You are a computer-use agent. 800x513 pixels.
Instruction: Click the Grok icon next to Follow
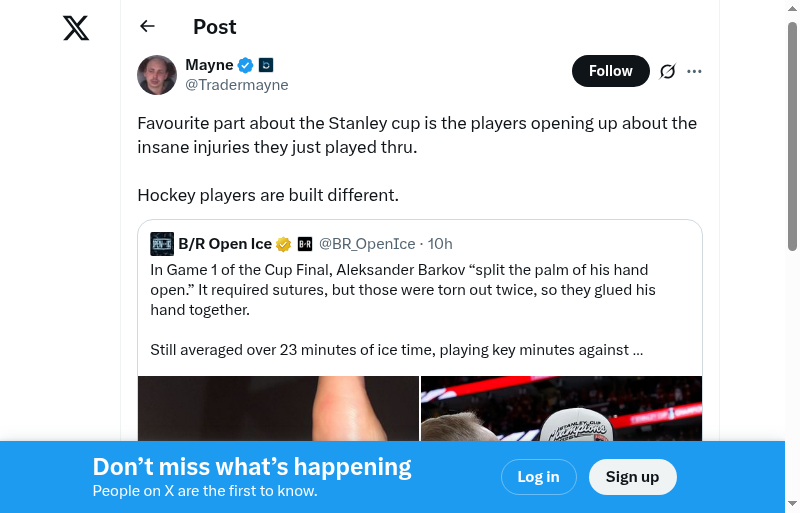pos(668,71)
